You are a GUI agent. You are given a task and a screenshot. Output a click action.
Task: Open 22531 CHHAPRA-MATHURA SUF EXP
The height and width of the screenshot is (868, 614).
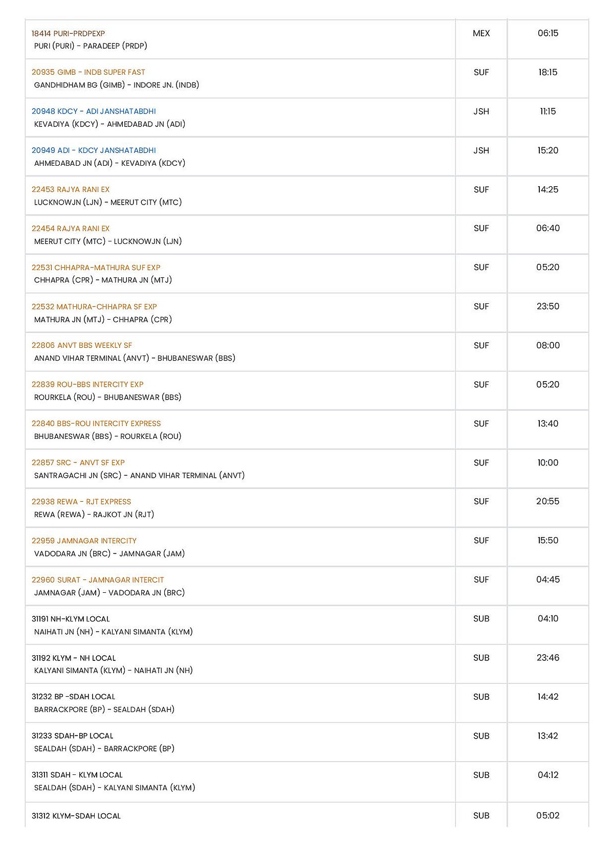(96, 268)
